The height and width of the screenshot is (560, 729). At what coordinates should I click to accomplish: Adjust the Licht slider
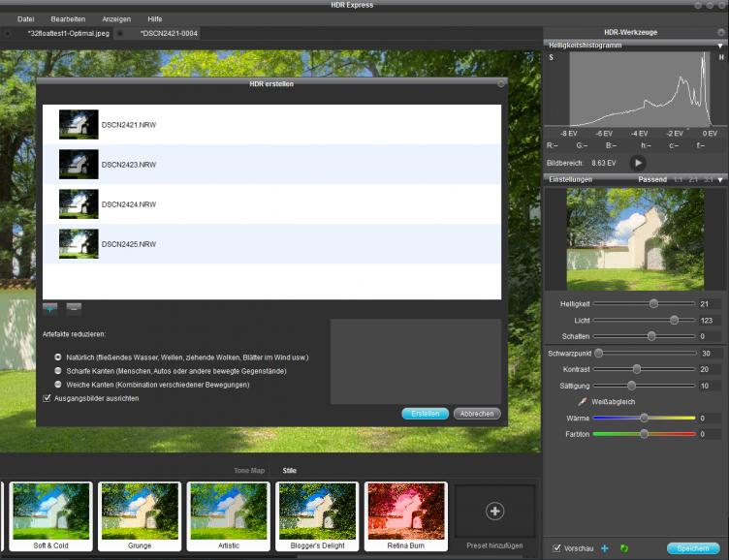pyautogui.click(x=674, y=320)
